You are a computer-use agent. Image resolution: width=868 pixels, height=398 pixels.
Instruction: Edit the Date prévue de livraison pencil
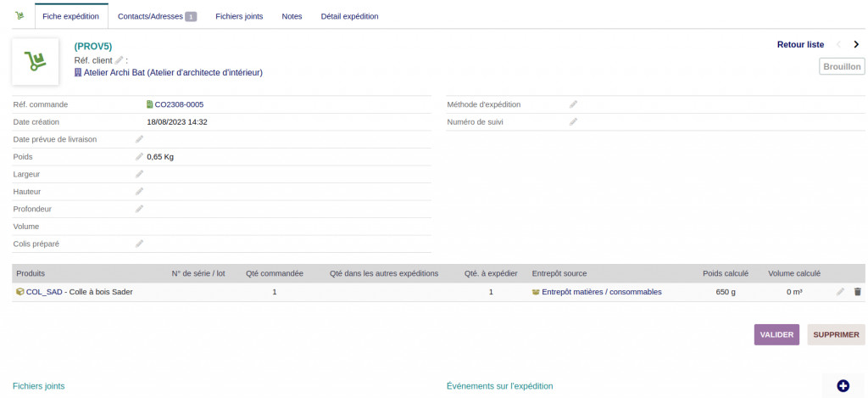tap(140, 139)
